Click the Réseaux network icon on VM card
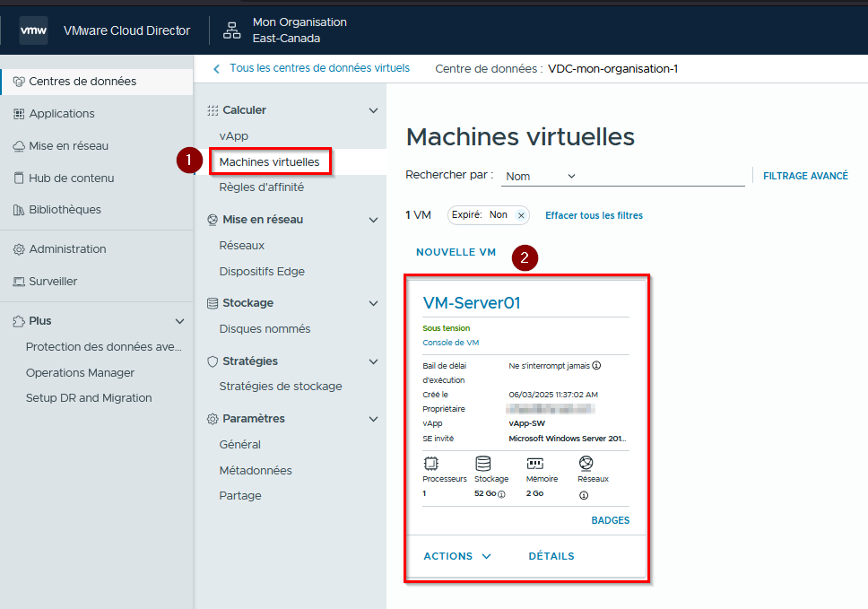This screenshot has width=868, height=609. point(586,463)
